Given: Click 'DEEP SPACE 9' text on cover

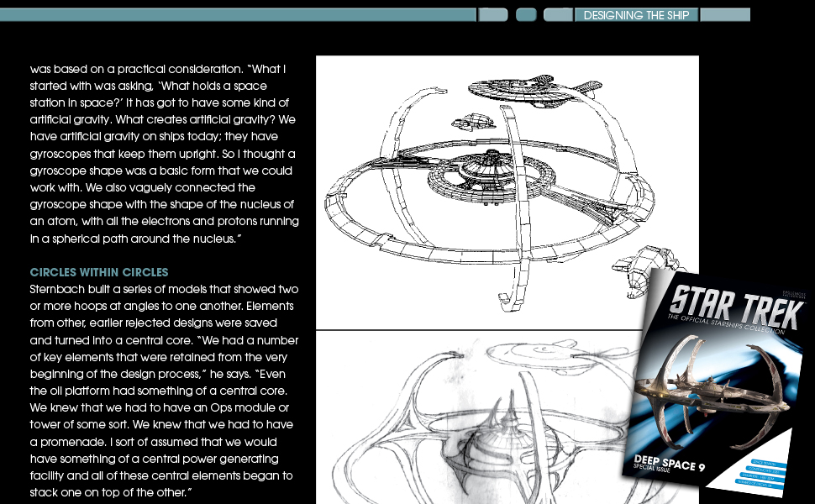Looking at the screenshot, I should tap(669, 462).
